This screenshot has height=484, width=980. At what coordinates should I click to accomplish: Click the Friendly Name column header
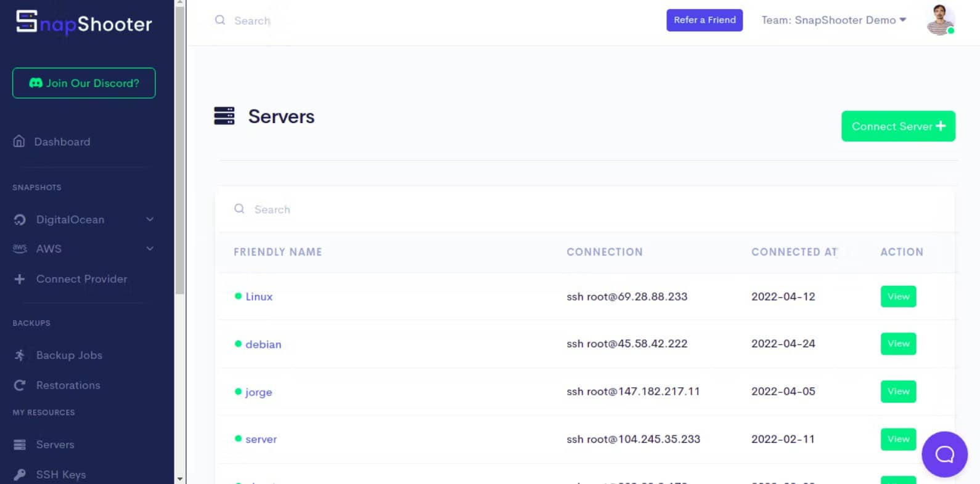[x=278, y=252]
